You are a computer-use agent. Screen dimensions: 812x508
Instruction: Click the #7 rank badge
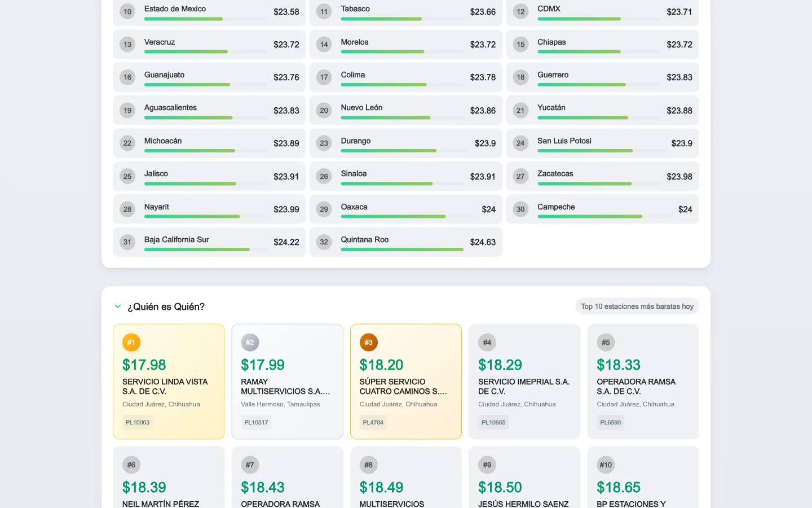(x=250, y=465)
